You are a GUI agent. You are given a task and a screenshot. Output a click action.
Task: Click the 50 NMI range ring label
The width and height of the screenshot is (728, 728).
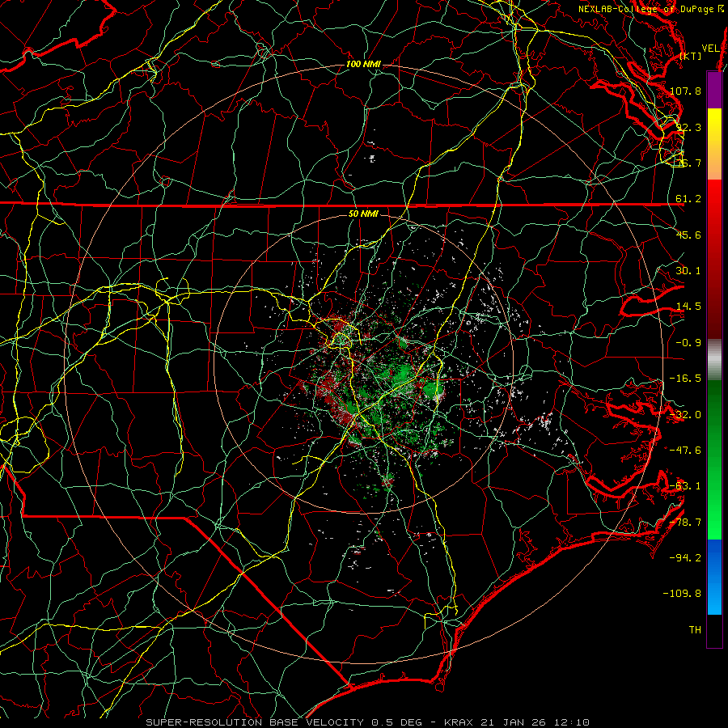[x=363, y=214]
